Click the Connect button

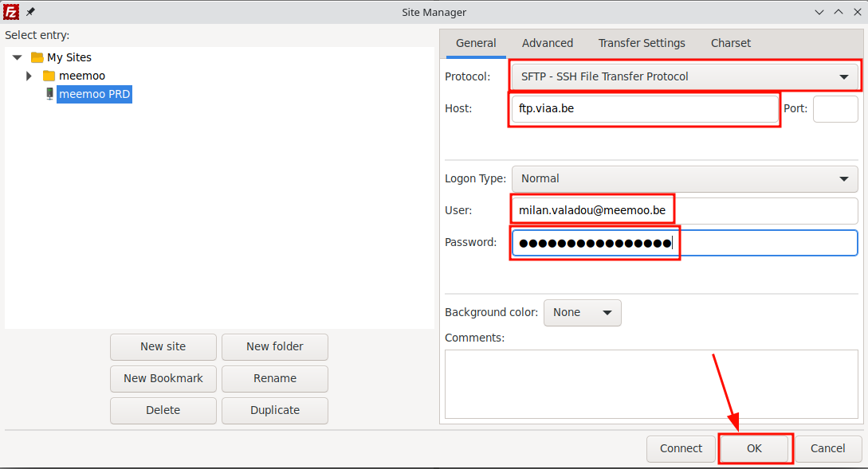pyautogui.click(x=681, y=448)
